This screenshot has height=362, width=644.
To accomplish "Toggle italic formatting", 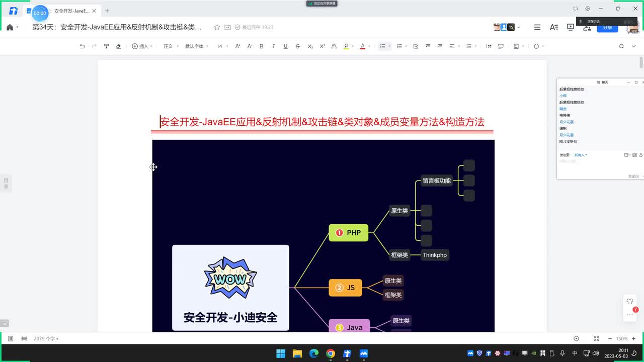I will [274, 46].
